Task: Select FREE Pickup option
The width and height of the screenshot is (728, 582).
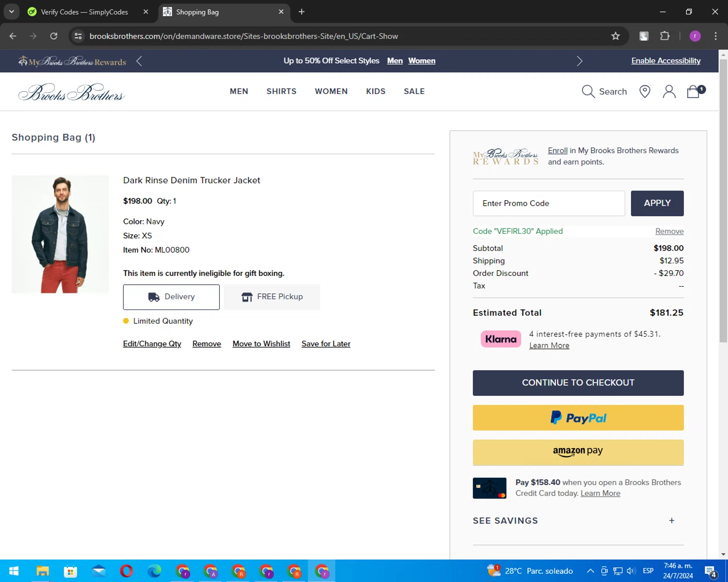Action: [272, 297]
